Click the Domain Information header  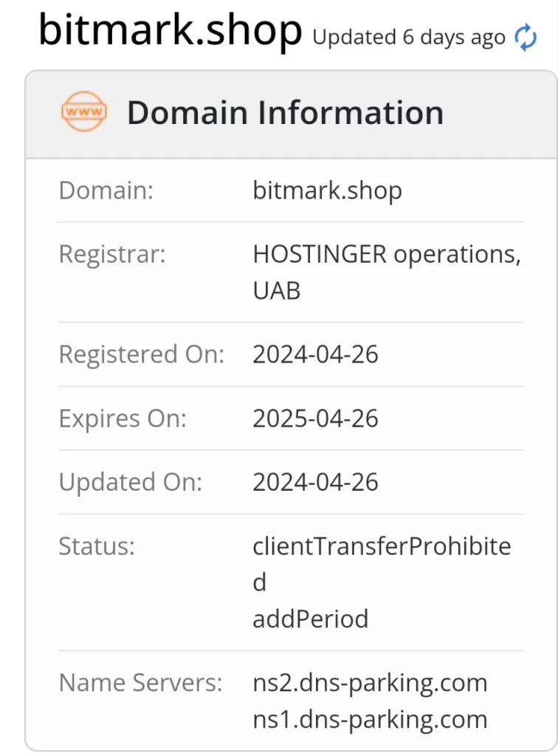285,113
